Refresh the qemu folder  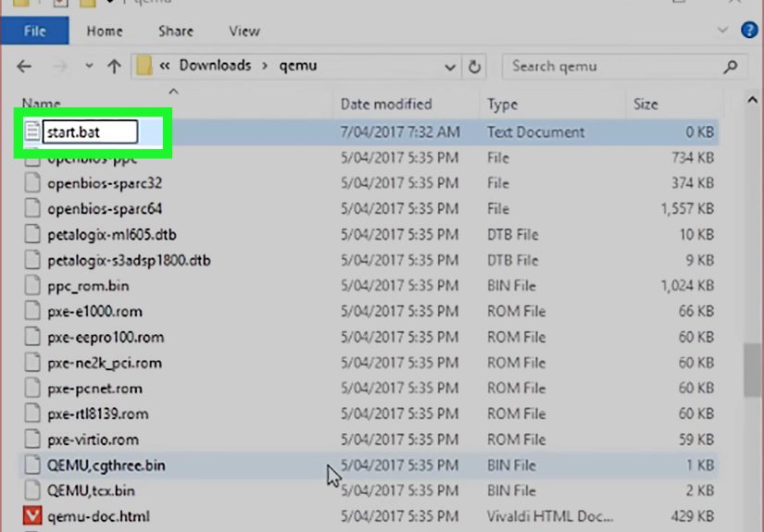pos(474,67)
